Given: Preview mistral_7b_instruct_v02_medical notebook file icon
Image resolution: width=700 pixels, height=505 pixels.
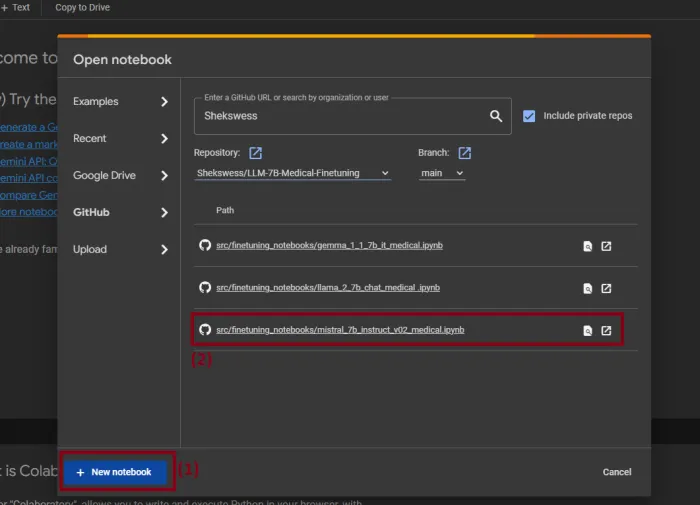Looking at the screenshot, I should click(x=588, y=330).
